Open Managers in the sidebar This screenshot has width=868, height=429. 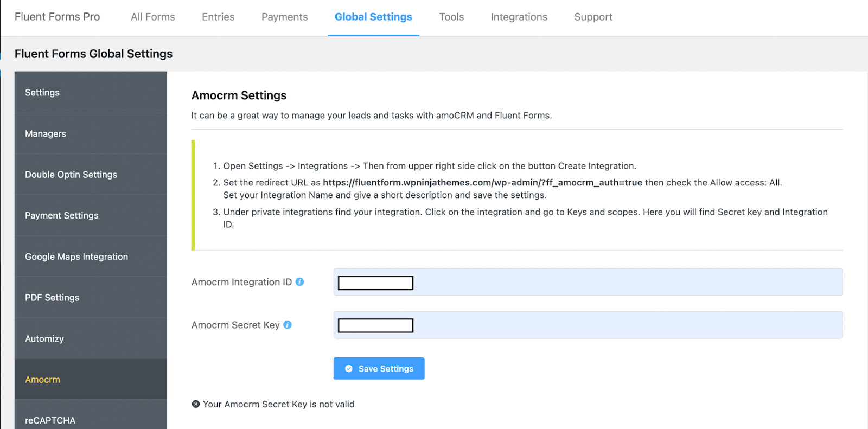pos(91,133)
